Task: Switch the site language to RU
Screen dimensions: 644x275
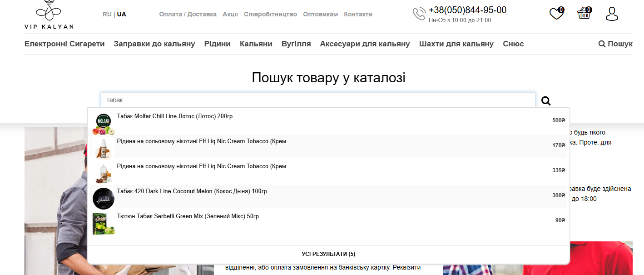Action: coord(107,14)
